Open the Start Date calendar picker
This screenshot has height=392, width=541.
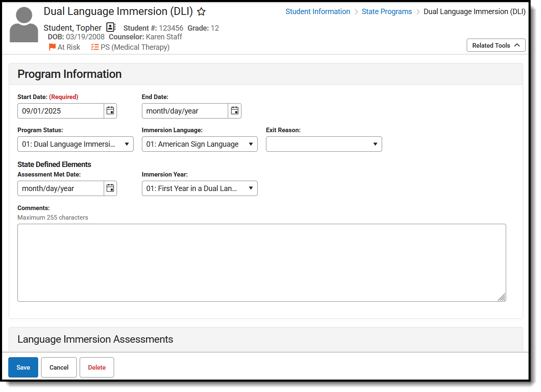[110, 111]
